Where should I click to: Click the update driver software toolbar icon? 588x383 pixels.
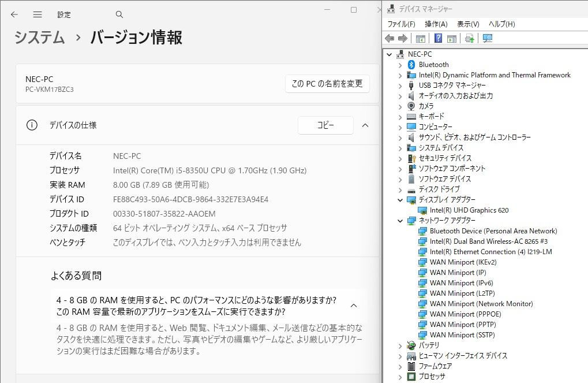coord(469,39)
